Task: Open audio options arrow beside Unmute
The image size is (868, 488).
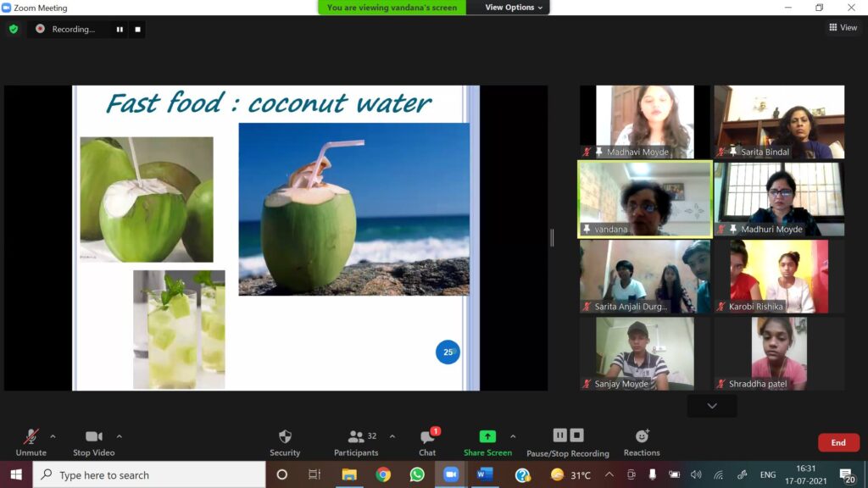Action: coord(53,436)
